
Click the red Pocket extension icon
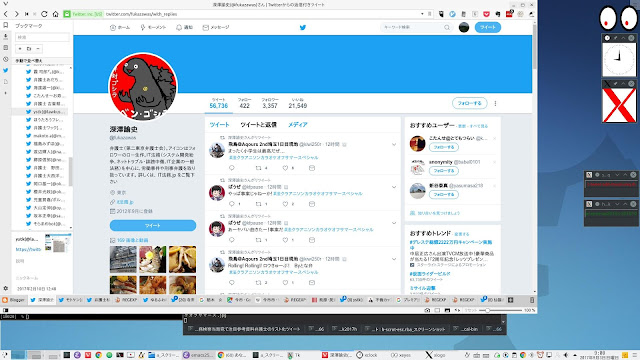point(487,14)
